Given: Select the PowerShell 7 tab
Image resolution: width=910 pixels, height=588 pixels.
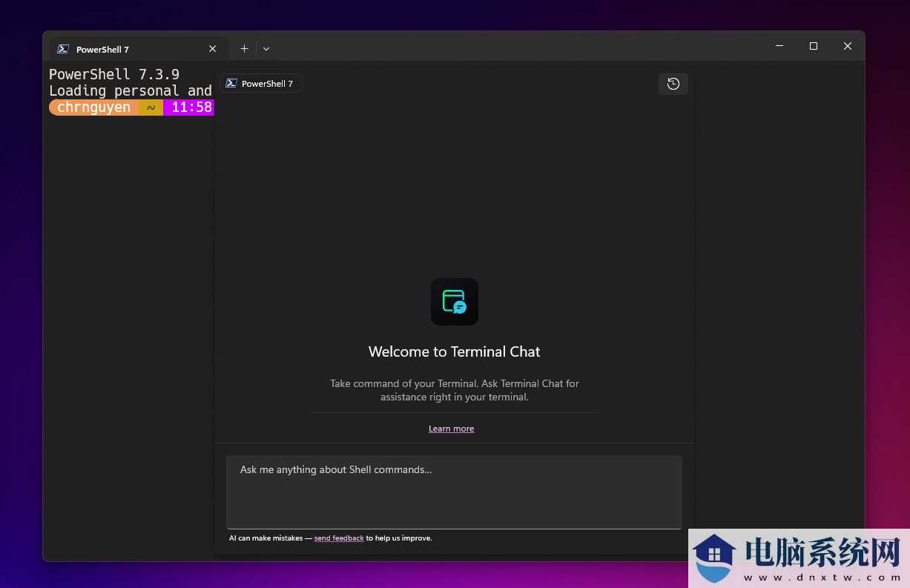Looking at the screenshot, I should pos(139,49).
